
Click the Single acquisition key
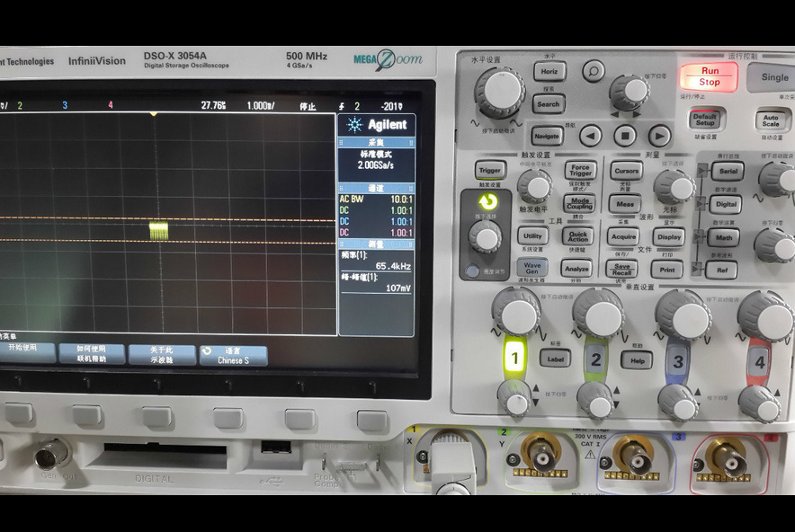[772, 77]
